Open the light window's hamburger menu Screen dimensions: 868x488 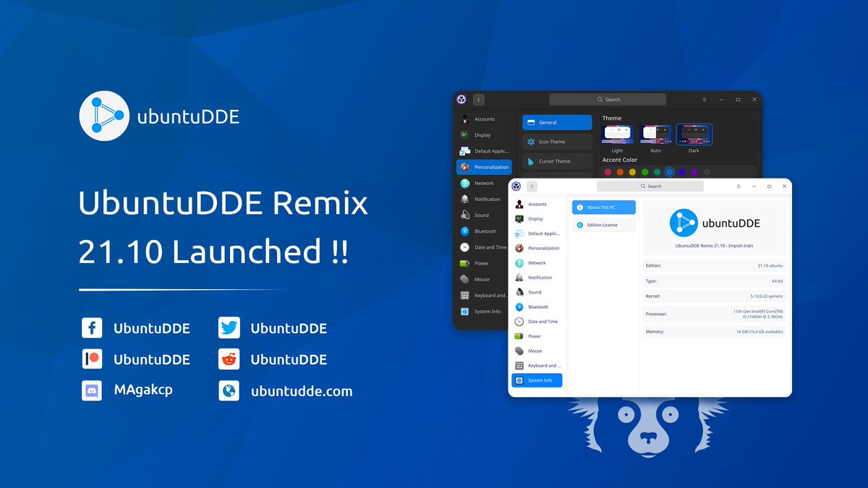point(739,186)
